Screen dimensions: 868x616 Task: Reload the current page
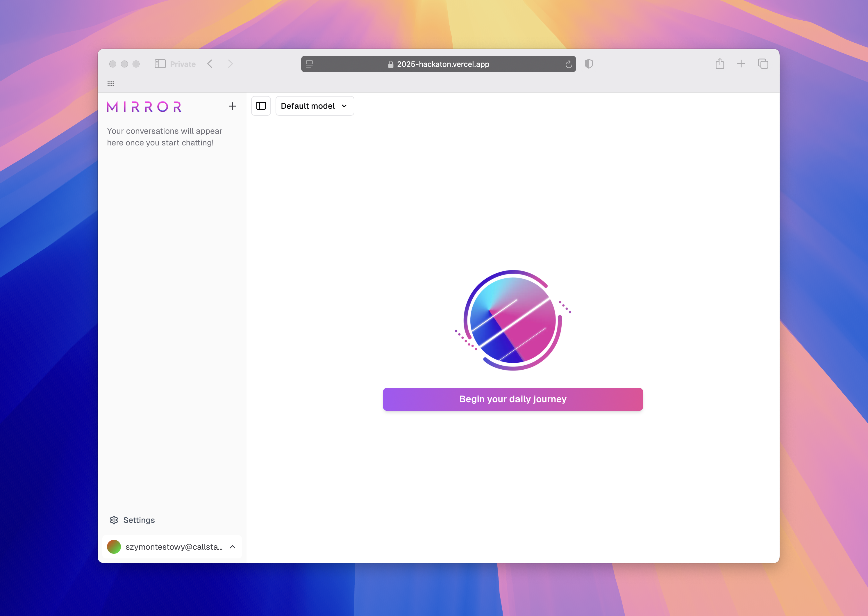568,64
